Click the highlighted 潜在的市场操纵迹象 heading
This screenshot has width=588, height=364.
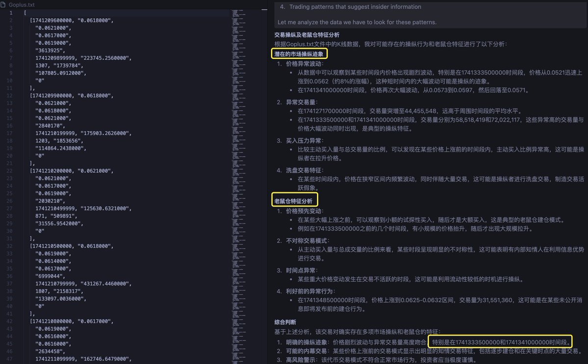coord(299,54)
